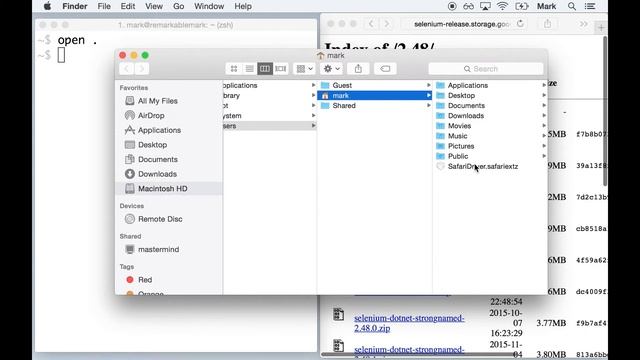Open Applications in Finder sidebar
The image size is (640, 360).
pos(159,130)
